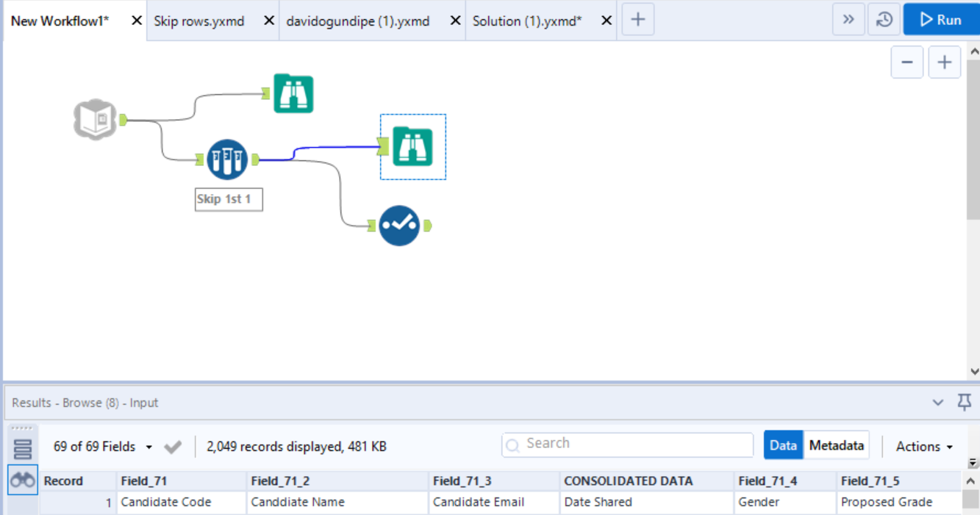980x515 pixels.
Task: Create a new workflow with the plus button
Action: click(x=637, y=19)
